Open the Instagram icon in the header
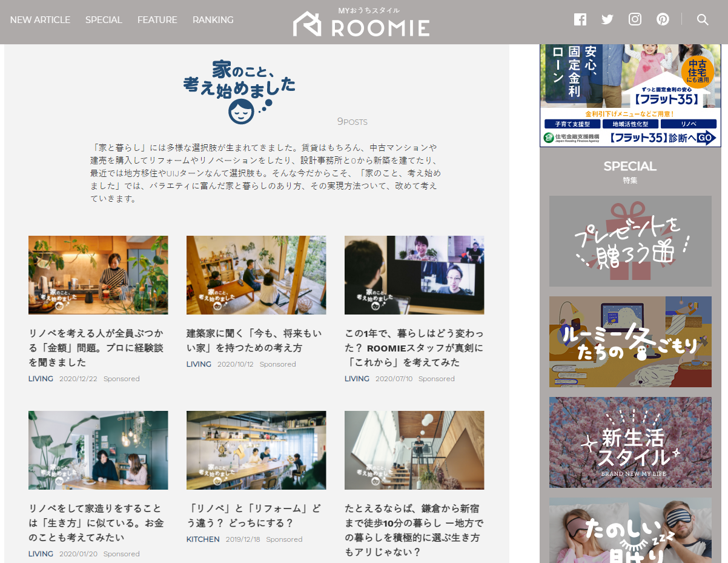Image resolution: width=728 pixels, height=563 pixels. 635,19
